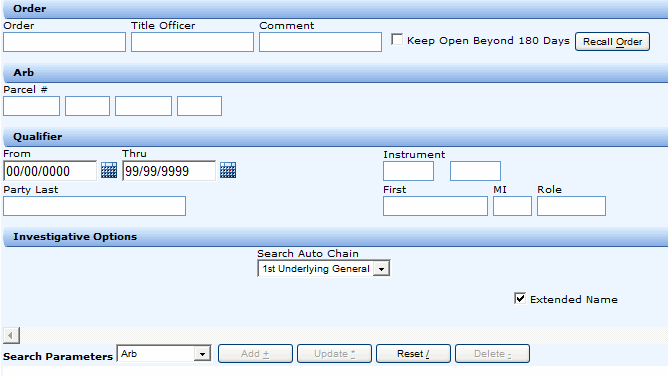This screenshot has height=376, width=668.
Task: Click the Search Auto Chain label
Action: pyautogui.click(x=308, y=253)
